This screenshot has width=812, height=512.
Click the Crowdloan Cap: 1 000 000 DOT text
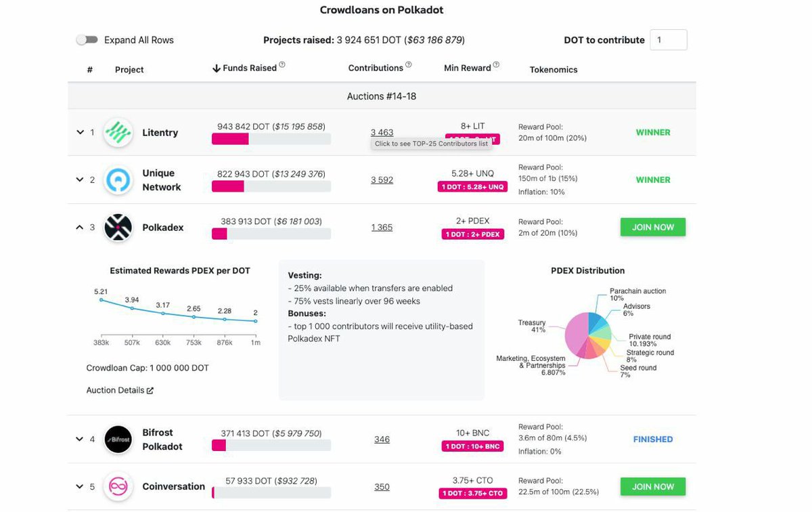point(148,368)
